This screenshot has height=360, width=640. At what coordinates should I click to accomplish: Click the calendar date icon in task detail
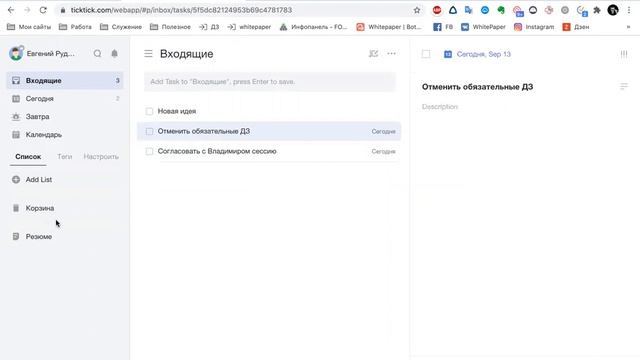[x=448, y=54]
